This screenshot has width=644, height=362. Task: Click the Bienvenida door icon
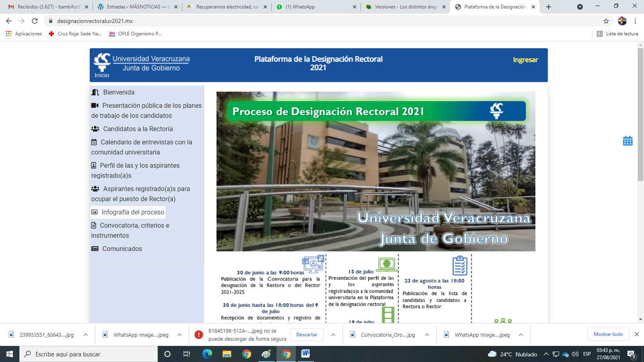pyautogui.click(x=95, y=92)
